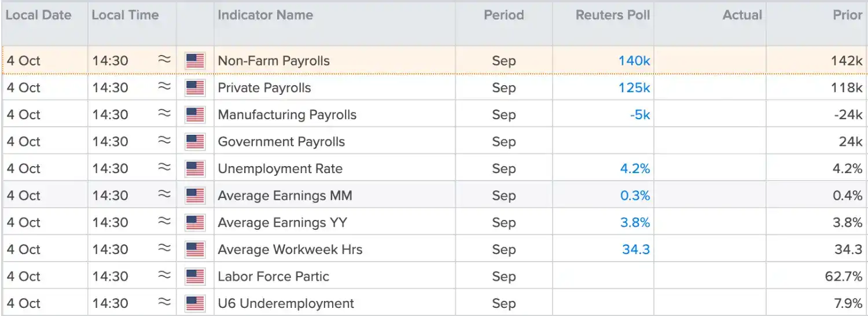Image resolution: width=868 pixels, height=316 pixels.
Task: Click the approximate-time icon in Labor Force Partic row
Action: [x=165, y=275]
